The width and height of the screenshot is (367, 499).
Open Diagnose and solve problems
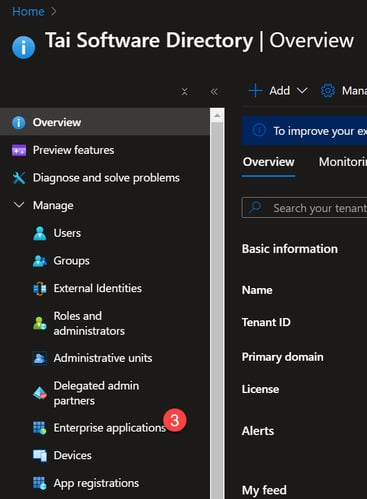[106, 178]
